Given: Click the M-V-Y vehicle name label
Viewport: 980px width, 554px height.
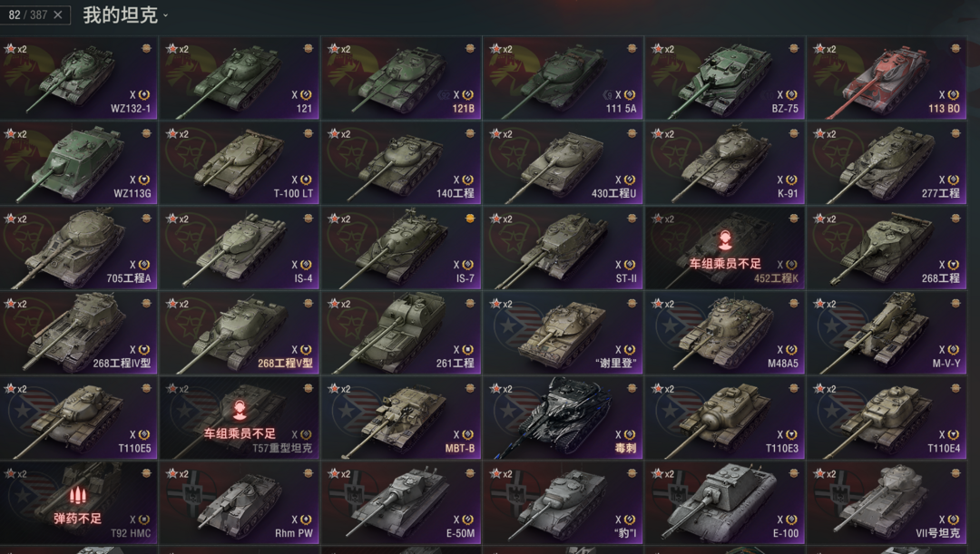Looking at the screenshot, I should pos(946,364).
